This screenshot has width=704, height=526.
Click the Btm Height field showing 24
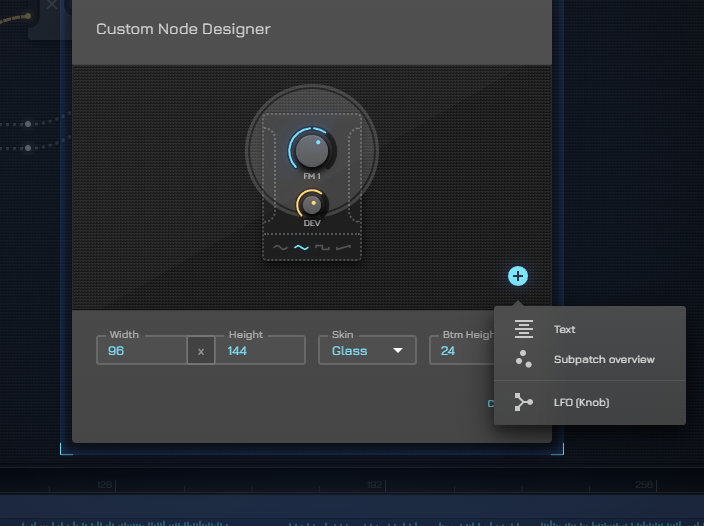pos(460,351)
